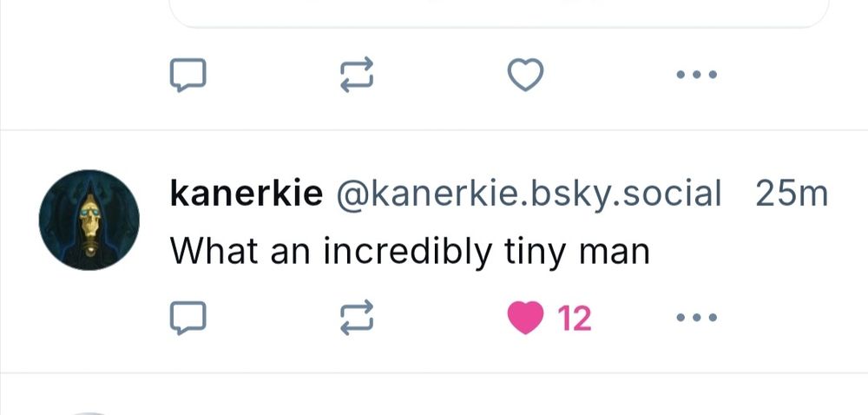This screenshot has height=415, width=868.
Task: Click blank area below kanerkie's avatar
Action: point(89,321)
